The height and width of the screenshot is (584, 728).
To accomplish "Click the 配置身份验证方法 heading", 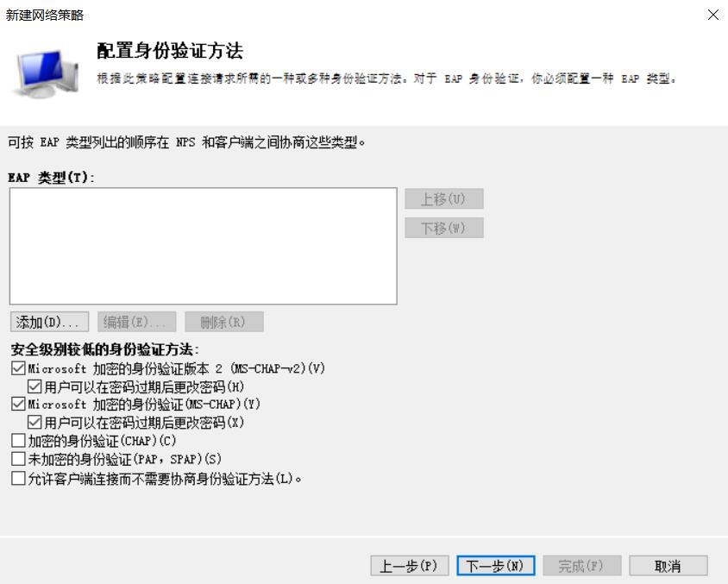I will 170,51.
